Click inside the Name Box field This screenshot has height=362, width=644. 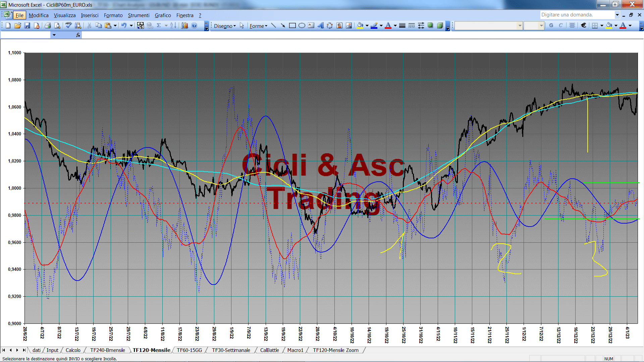(25, 35)
